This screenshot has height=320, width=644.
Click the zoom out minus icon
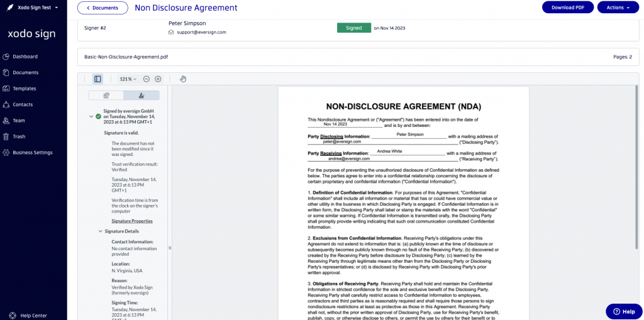point(147,79)
